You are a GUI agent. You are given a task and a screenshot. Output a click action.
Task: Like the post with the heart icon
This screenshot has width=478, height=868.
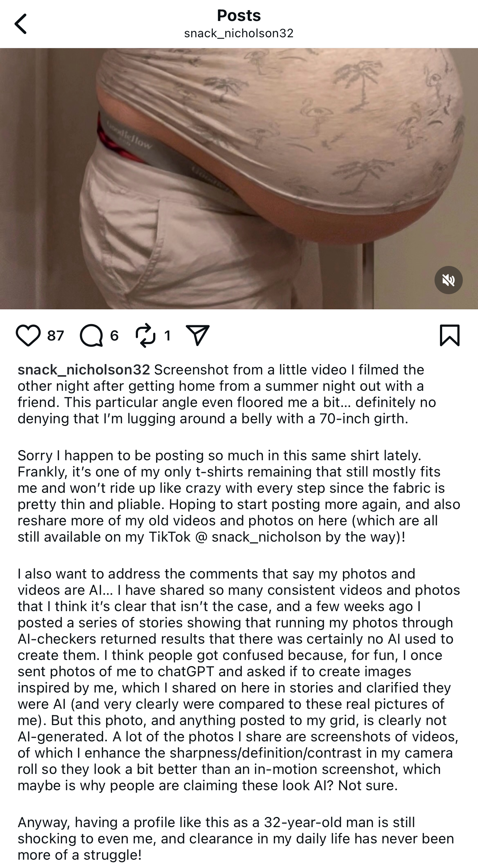tap(28, 335)
